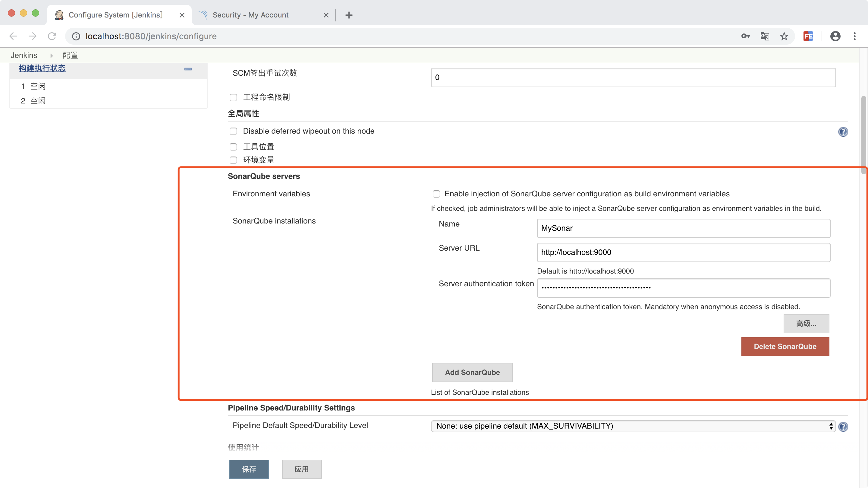Expand the 高级... SonarQube options
Screen dimensions: 868x488
(806, 323)
